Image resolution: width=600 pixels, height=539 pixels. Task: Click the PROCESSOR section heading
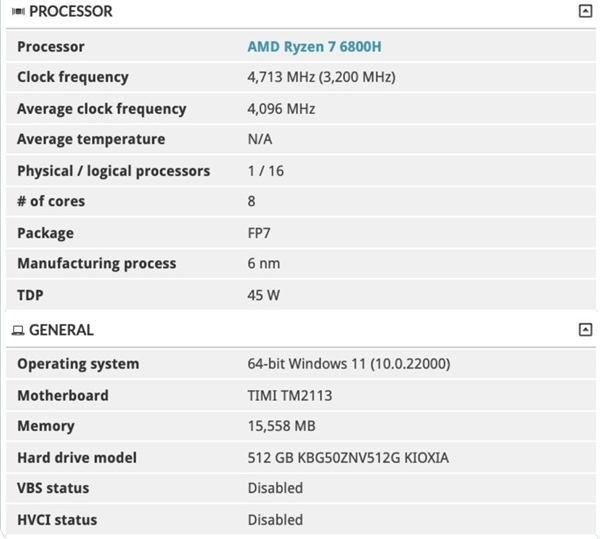point(70,12)
